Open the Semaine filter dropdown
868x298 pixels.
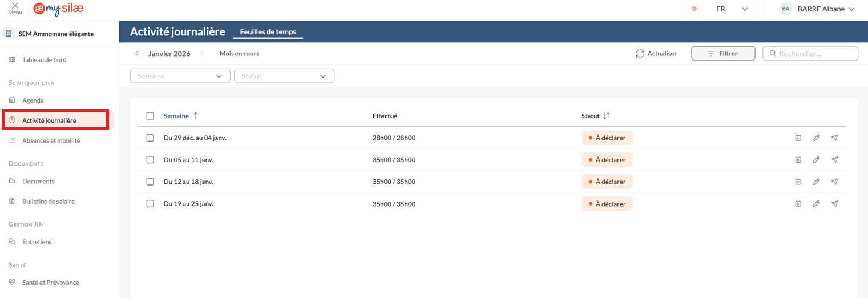tap(180, 76)
